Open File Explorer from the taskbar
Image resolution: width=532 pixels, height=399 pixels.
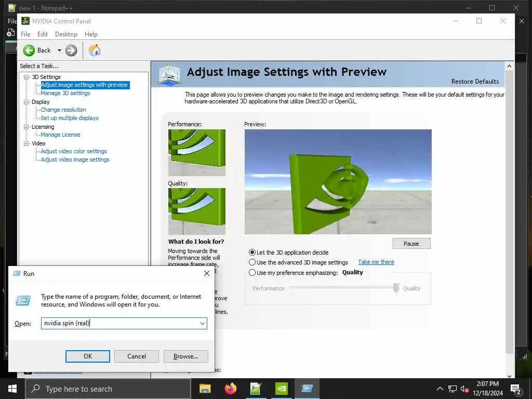click(205, 389)
